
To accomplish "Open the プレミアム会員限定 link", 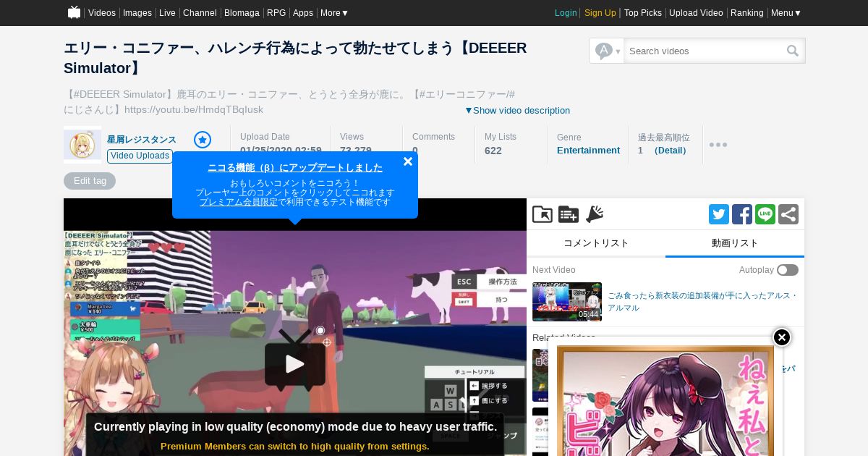I will [x=239, y=202].
